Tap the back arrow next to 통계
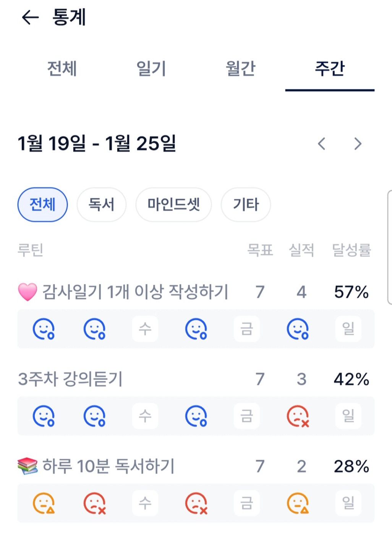 click(30, 17)
